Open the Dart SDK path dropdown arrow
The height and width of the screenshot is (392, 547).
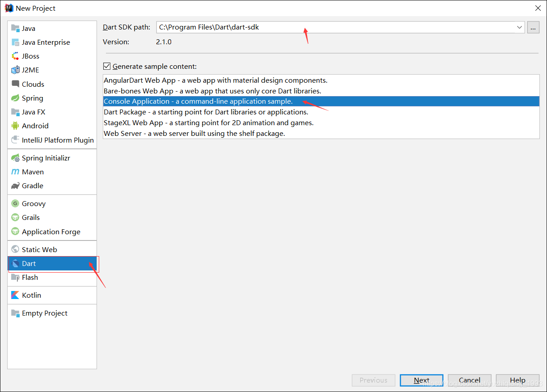click(x=519, y=27)
